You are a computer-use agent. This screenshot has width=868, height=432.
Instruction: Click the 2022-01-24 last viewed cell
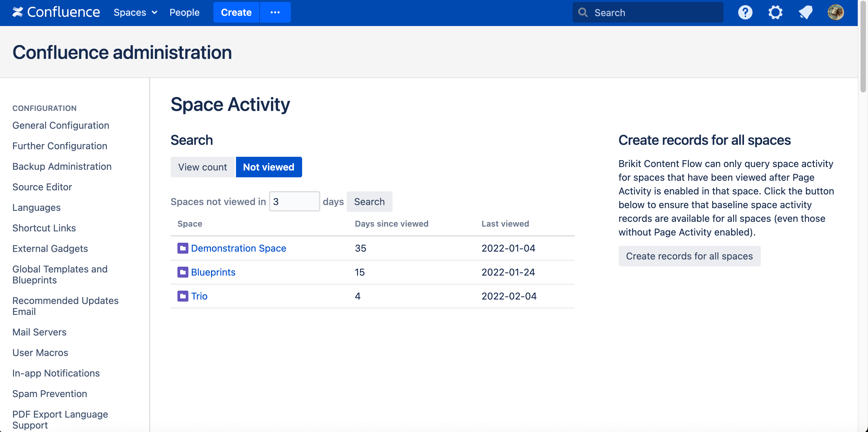508,272
